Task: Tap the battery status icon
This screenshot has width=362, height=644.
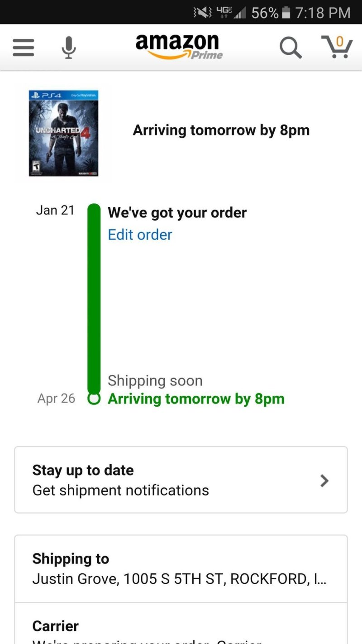Action: coord(286,13)
